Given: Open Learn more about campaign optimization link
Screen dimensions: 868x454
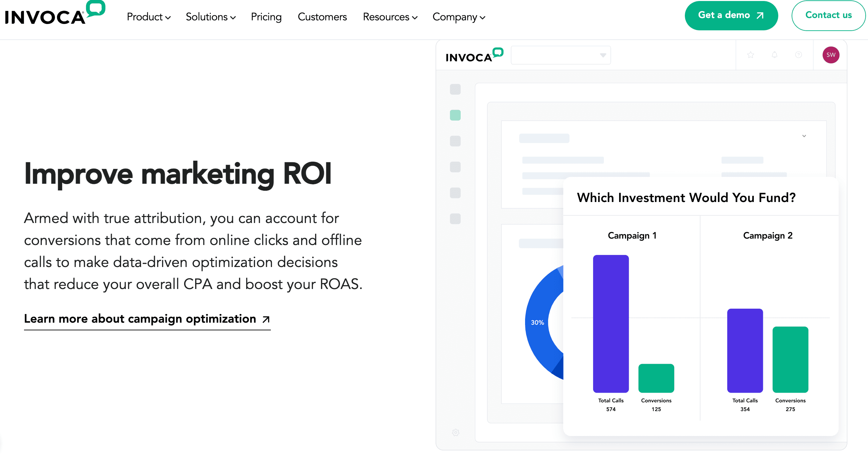Looking at the screenshot, I should pyautogui.click(x=147, y=319).
